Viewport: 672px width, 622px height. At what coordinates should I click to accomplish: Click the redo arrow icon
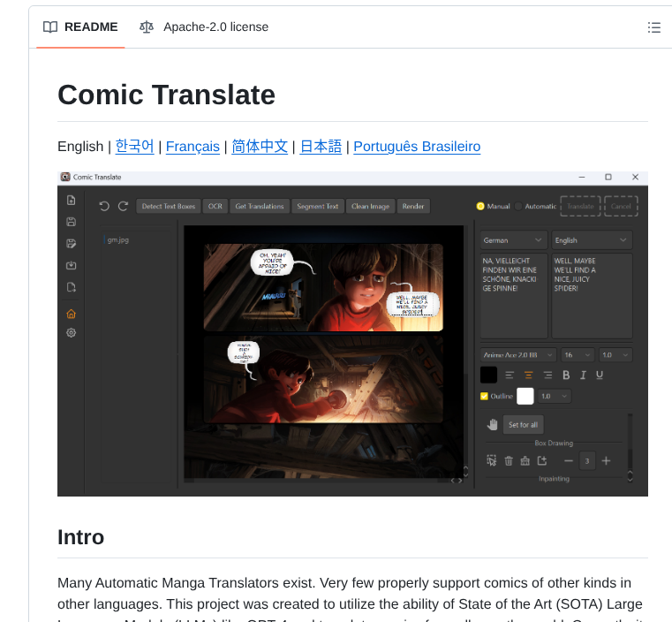(124, 206)
